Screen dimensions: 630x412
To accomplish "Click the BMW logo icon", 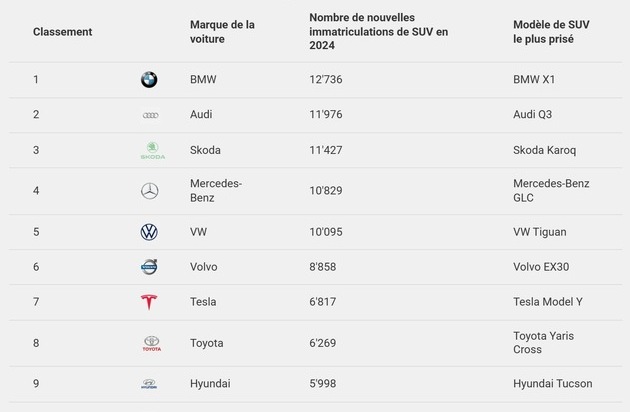I will tap(149, 80).
